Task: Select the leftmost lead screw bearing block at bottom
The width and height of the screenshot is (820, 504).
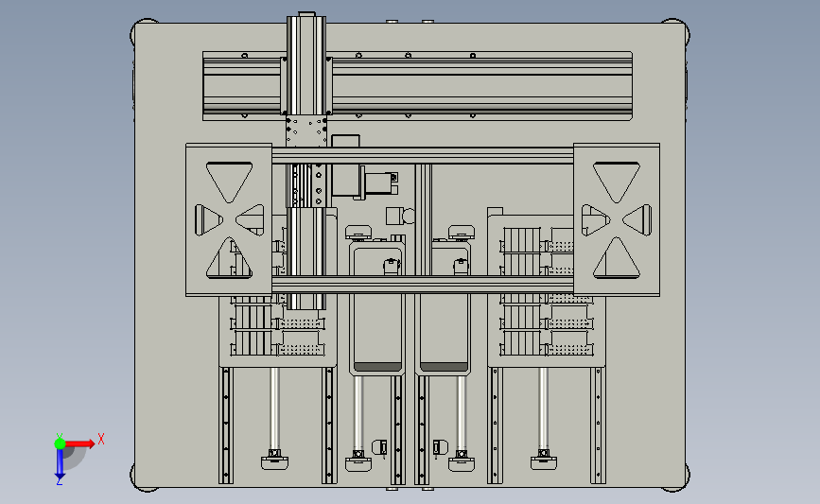Action: click(x=274, y=461)
